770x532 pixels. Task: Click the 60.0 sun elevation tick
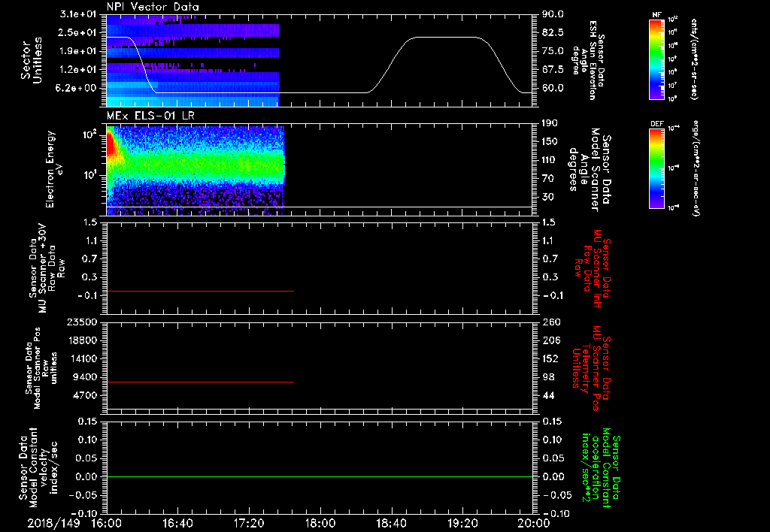pos(553,88)
